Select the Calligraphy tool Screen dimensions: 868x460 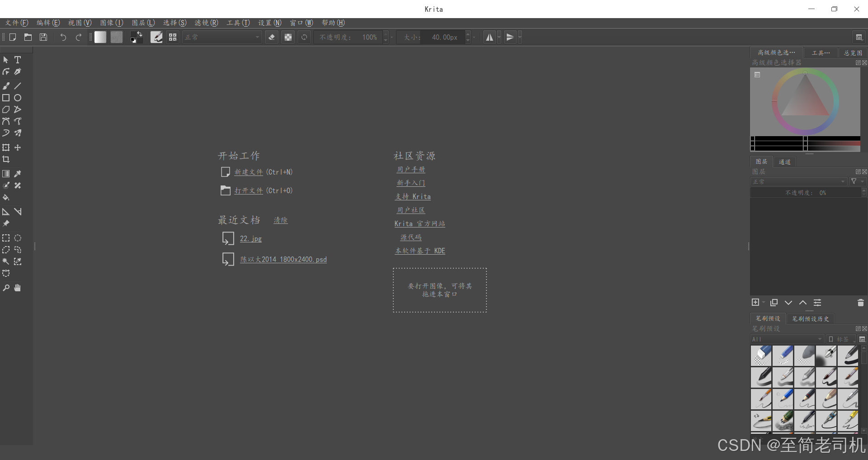click(18, 71)
